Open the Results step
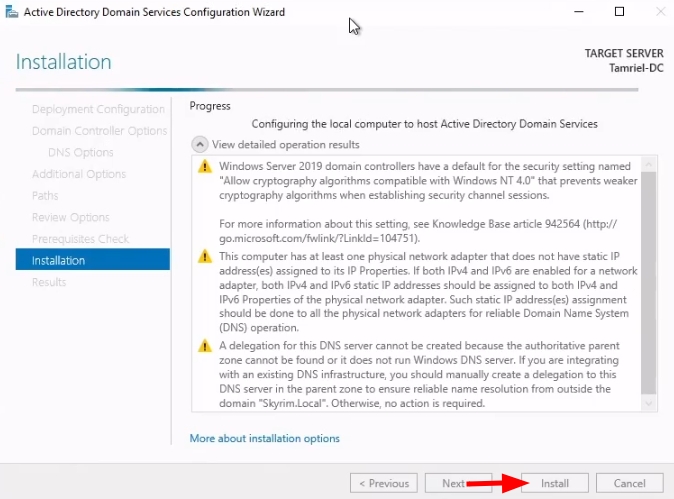674x499 pixels. click(49, 282)
